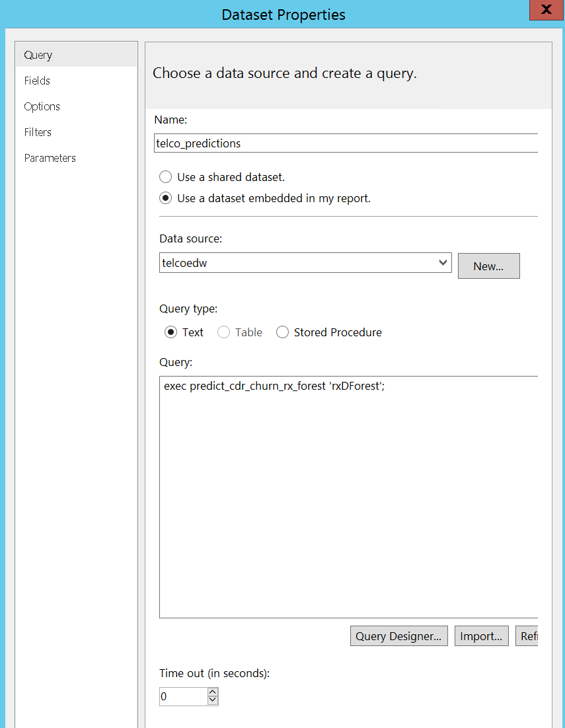The image size is (565, 728).
Task: Switch to the Fields page
Action: (38, 81)
